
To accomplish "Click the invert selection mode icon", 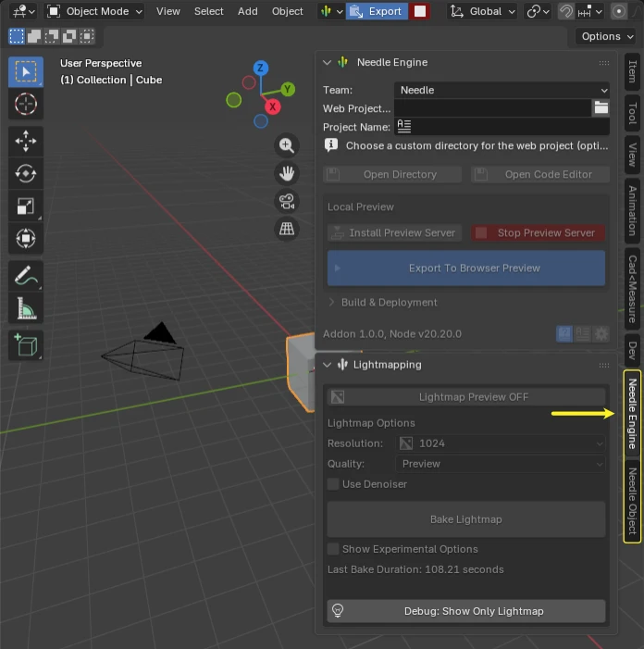I will (69, 36).
